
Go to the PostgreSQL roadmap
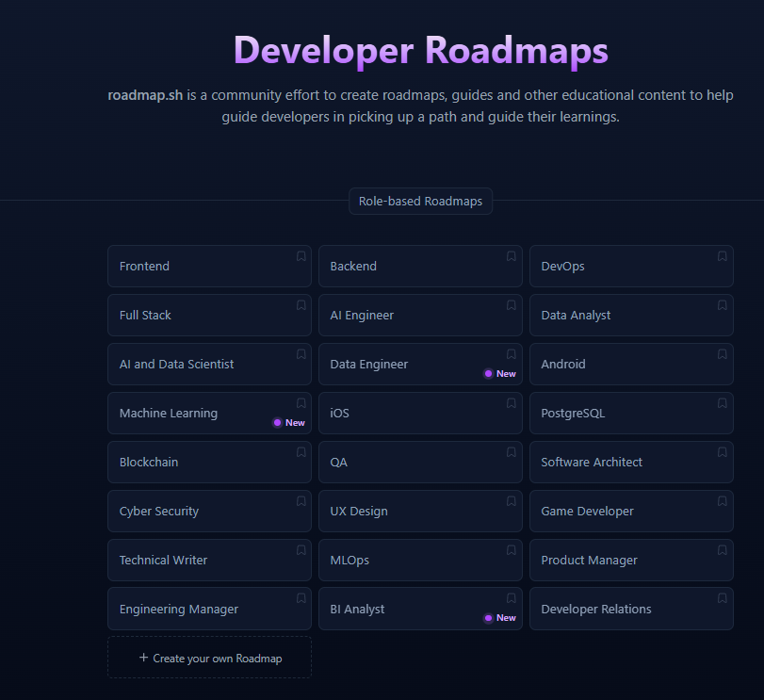[x=631, y=413]
